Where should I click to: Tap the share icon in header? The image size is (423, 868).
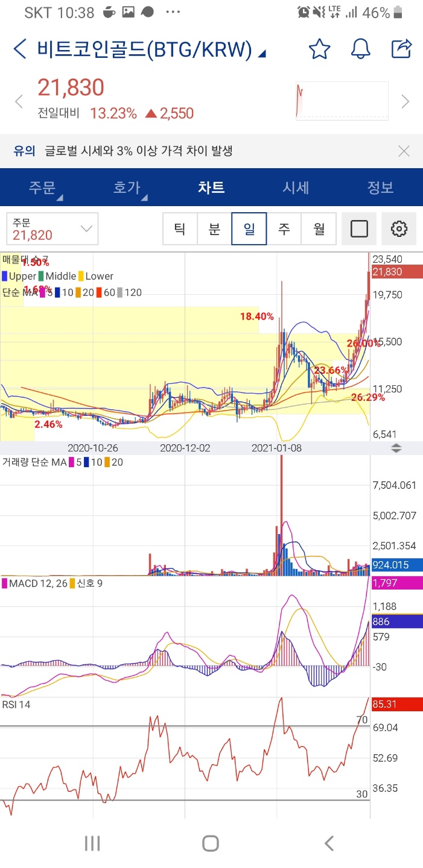pyautogui.click(x=401, y=48)
